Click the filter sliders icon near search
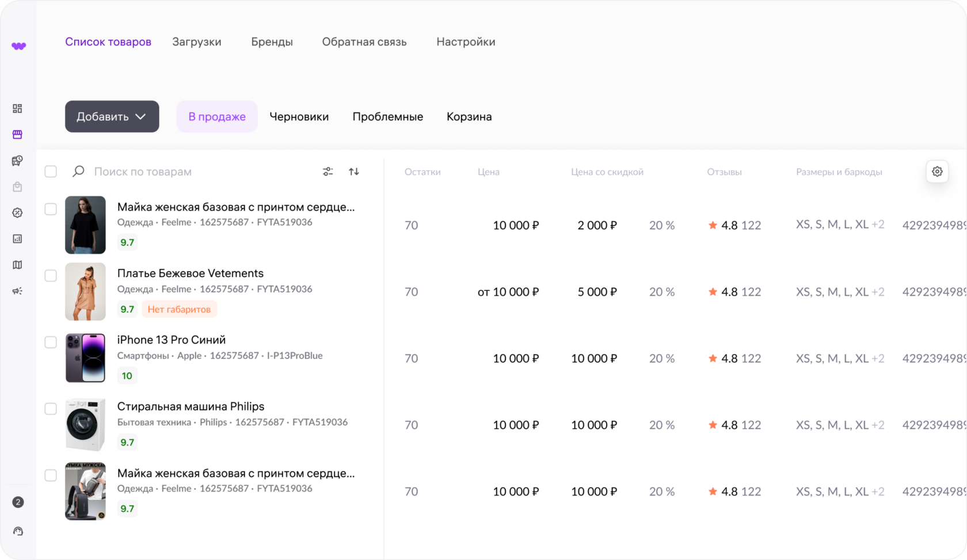967x560 pixels. [x=328, y=172]
